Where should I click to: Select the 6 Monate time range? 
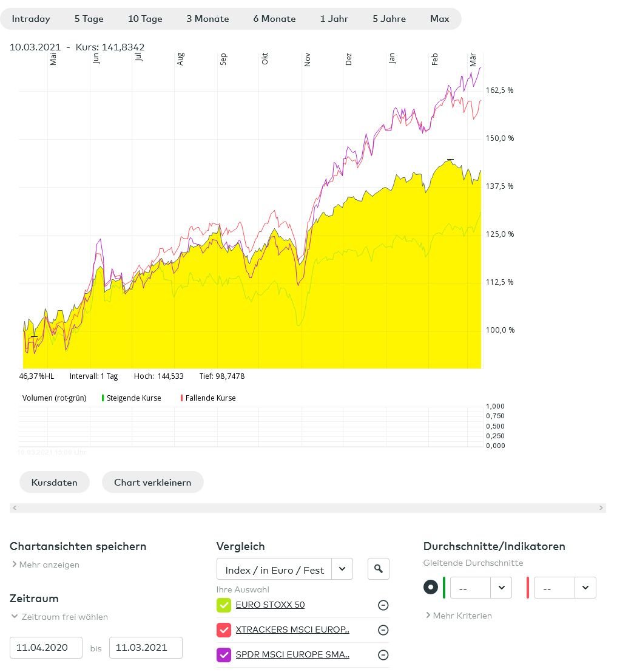coord(274,19)
